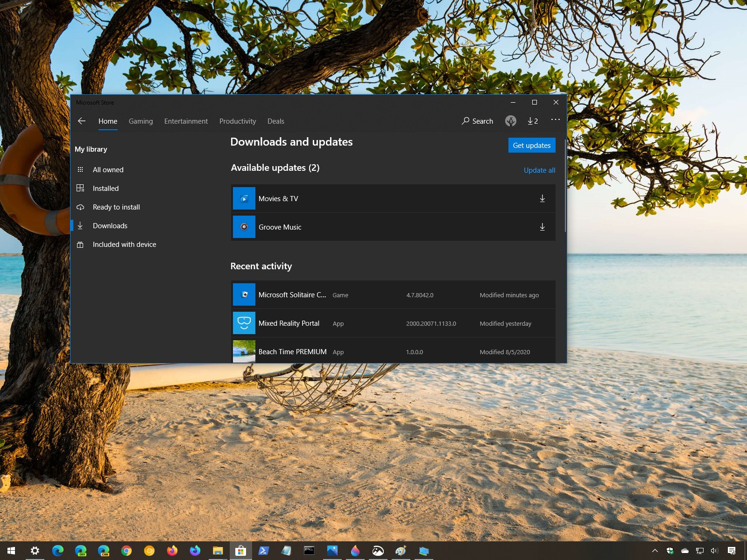The width and height of the screenshot is (747, 560).
Task: Expand the Start menu
Action: (10, 551)
